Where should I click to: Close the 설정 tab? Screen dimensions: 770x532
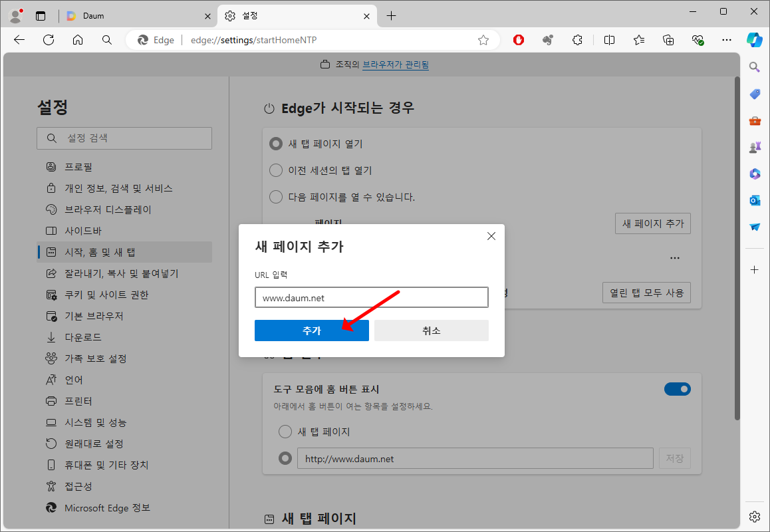tap(366, 16)
